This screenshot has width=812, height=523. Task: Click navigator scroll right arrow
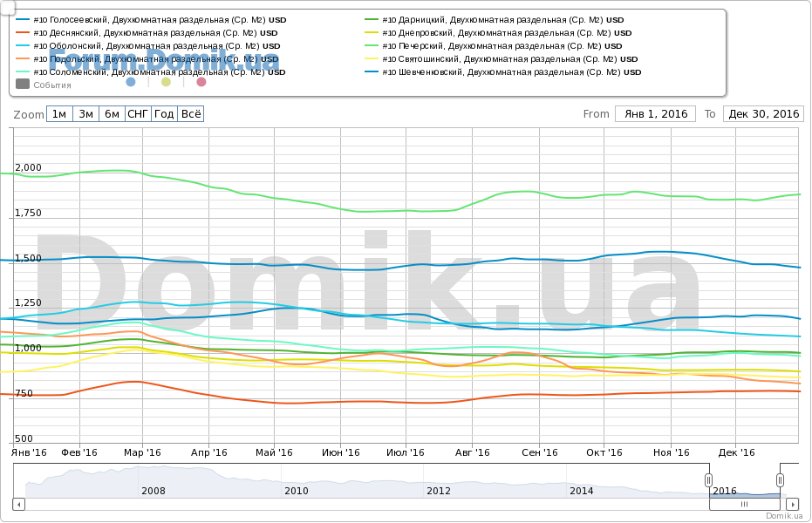click(792, 504)
